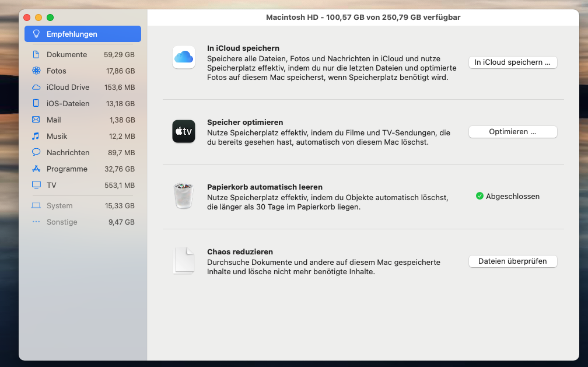Click the 'In iCloud speichern ...' button

513,62
